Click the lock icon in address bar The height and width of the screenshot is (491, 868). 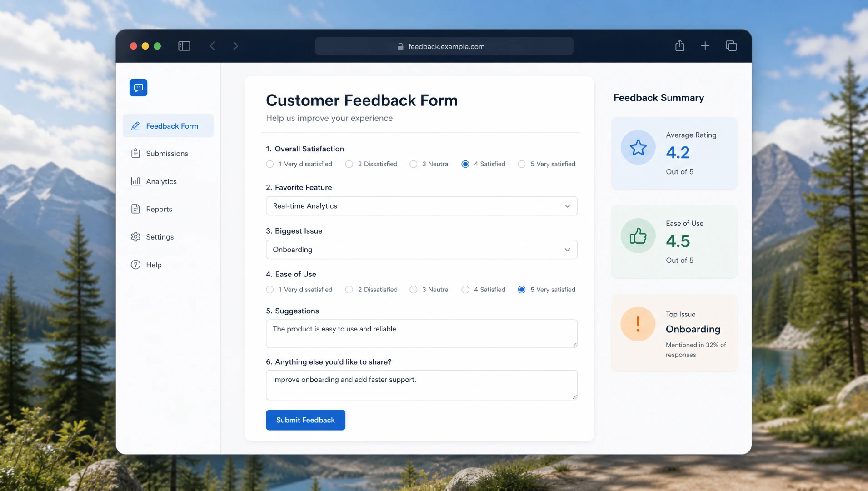click(400, 46)
